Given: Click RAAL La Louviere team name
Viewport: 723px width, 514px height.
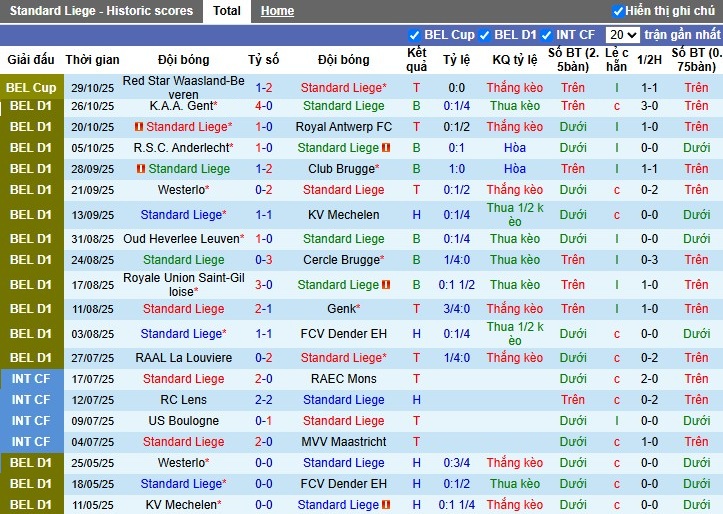Looking at the screenshot, I should coord(184,357).
